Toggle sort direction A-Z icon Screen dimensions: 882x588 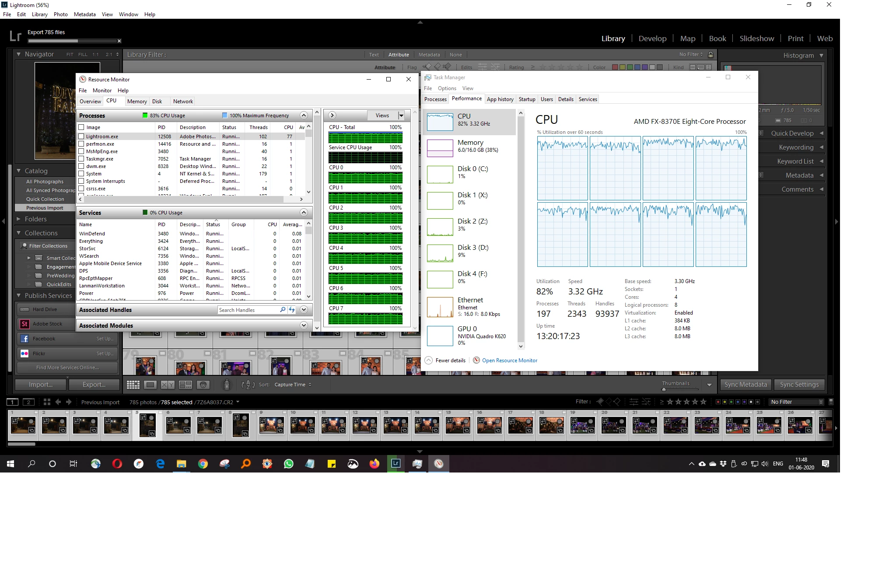coord(248,385)
